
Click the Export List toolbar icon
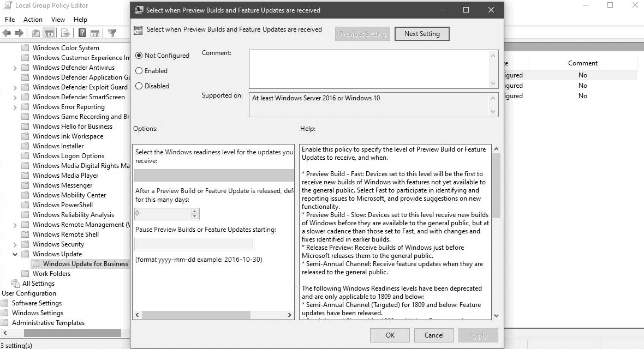[x=65, y=33]
